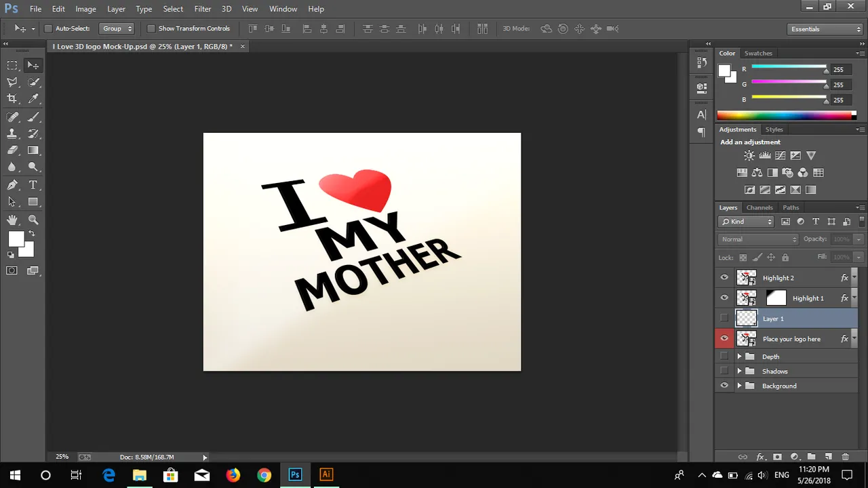Select the Gradient tool
This screenshot has height=488, width=868.
pos(33,150)
